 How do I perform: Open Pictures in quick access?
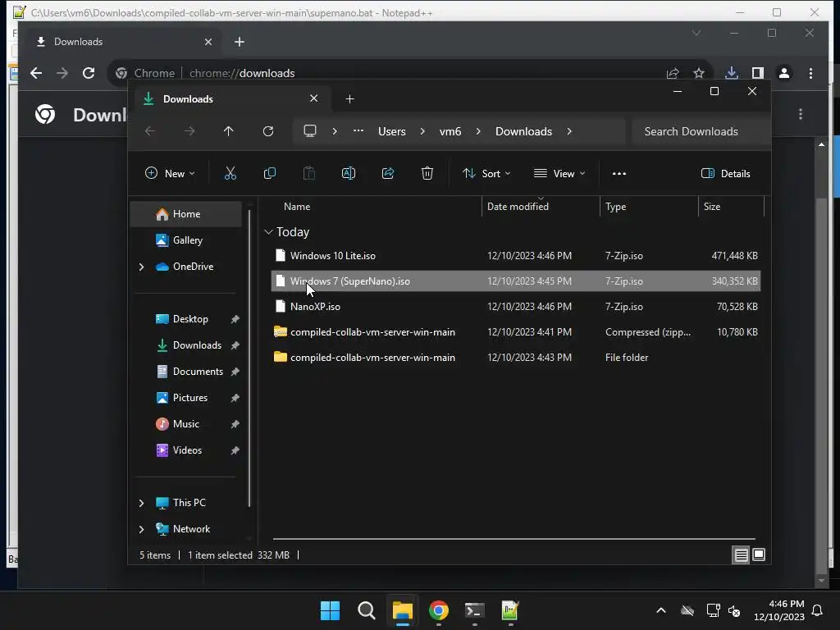(190, 398)
